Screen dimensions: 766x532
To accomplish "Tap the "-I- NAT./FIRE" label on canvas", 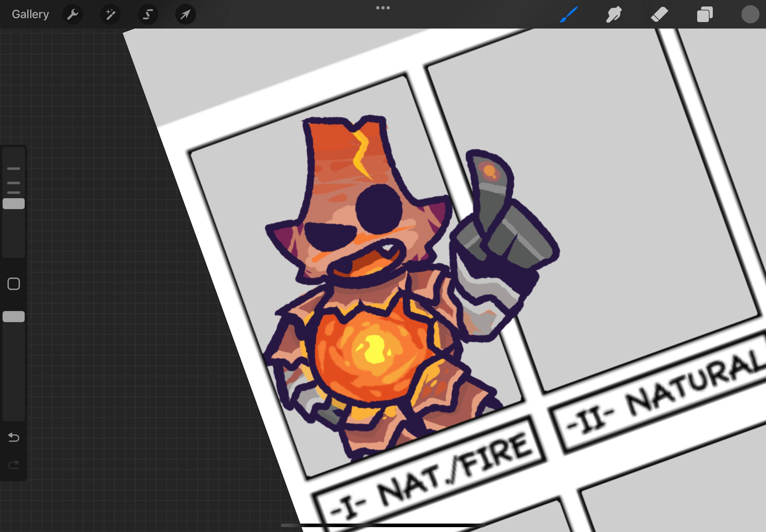I will pos(430,475).
